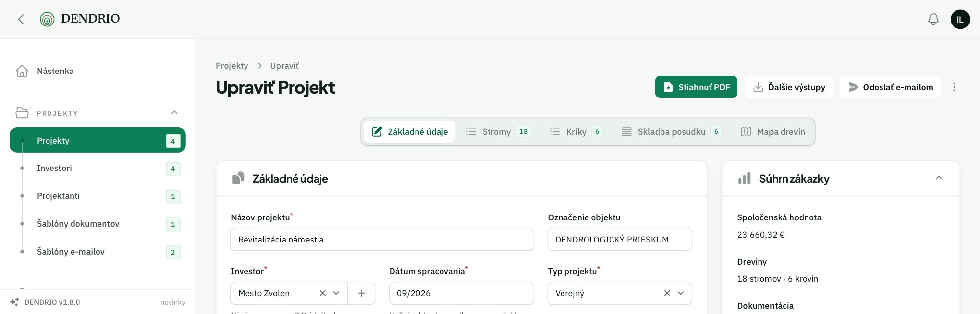Open Šablóny dokumentov in the sidebar
The width and height of the screenshot is (980, 314).
click(x=98, y=224)
